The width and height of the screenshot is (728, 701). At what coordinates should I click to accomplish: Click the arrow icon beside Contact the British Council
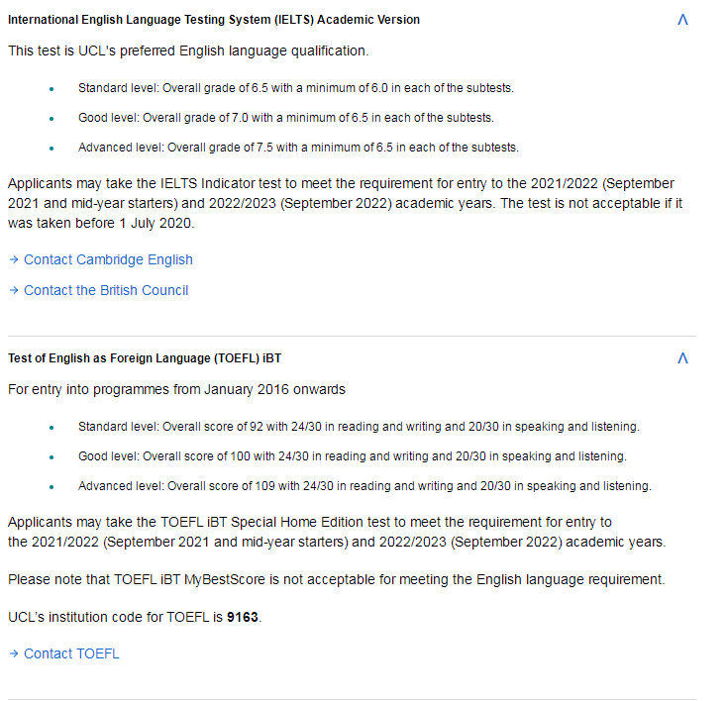pyautogui.click(x=14, y=290)
